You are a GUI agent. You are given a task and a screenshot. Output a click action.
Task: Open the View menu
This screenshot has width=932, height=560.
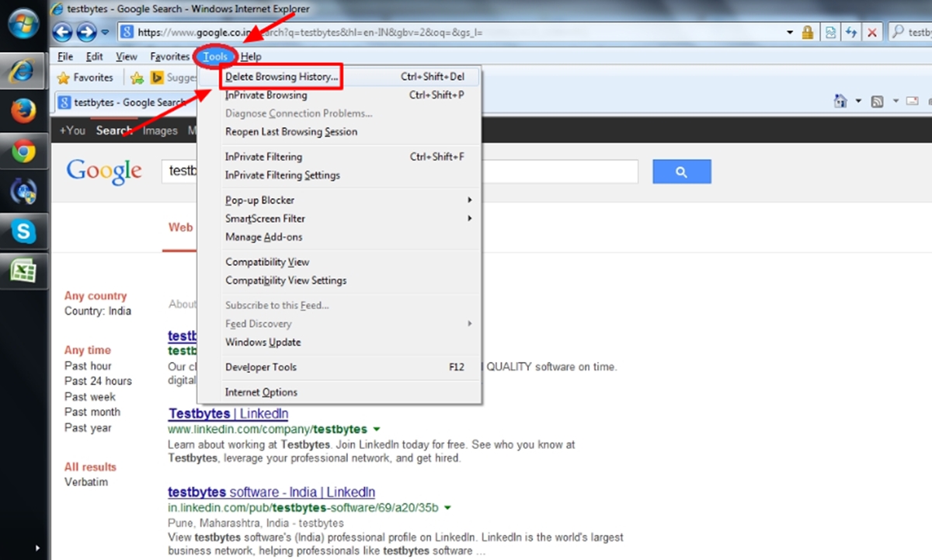127,57
